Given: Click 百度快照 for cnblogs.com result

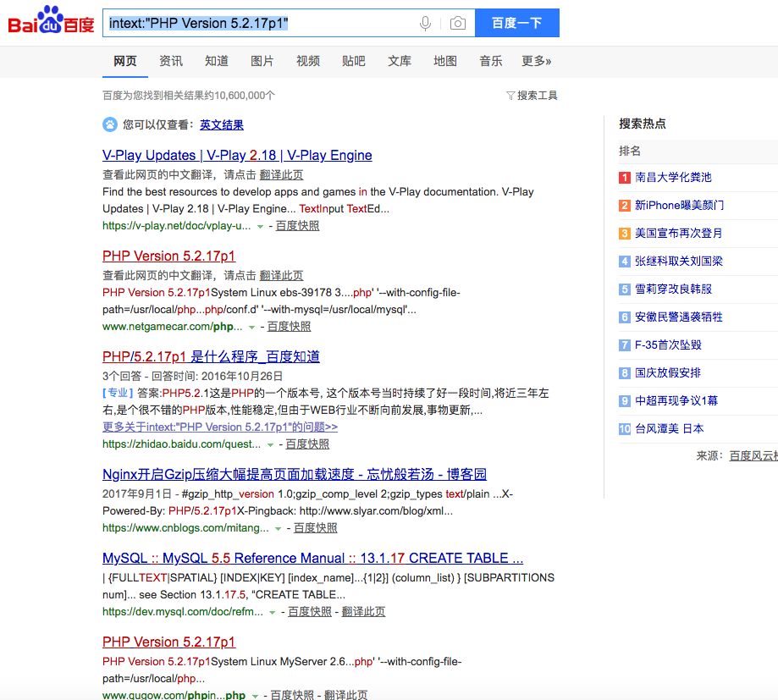Looking at the screenshot, I should click(x=315, y=528).
